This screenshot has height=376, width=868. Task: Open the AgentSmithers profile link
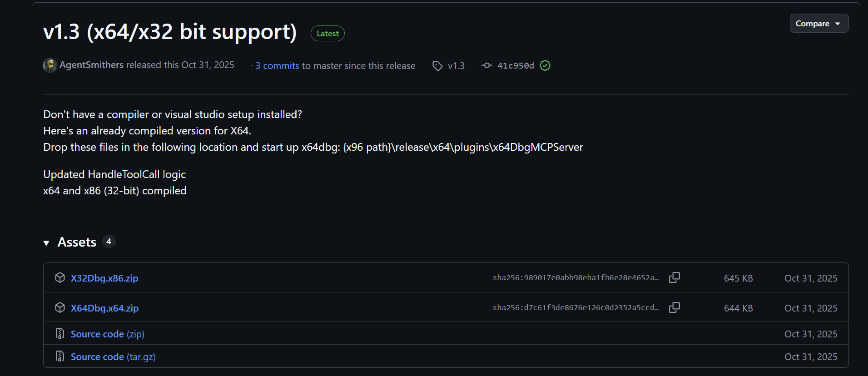91,65
